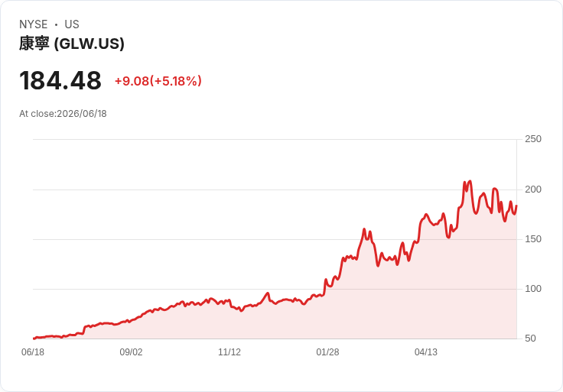Click the 200 y-axis label
Screen dimensions: 563x392
(x=533, y=190)
